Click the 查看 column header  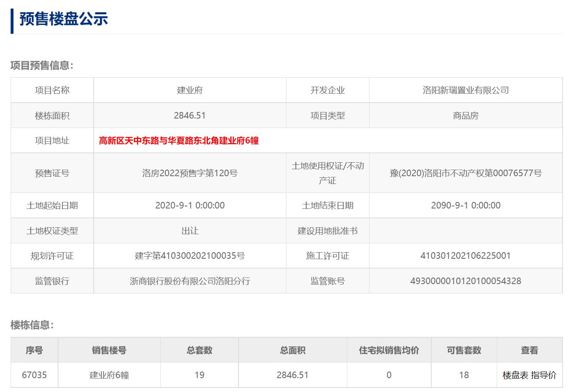click(529, 350)
